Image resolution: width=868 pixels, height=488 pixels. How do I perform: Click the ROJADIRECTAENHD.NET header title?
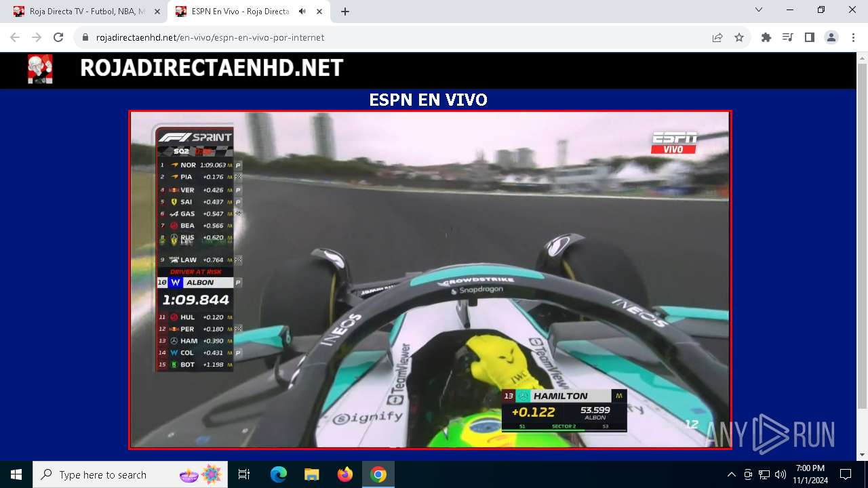(x=212, y=68)
